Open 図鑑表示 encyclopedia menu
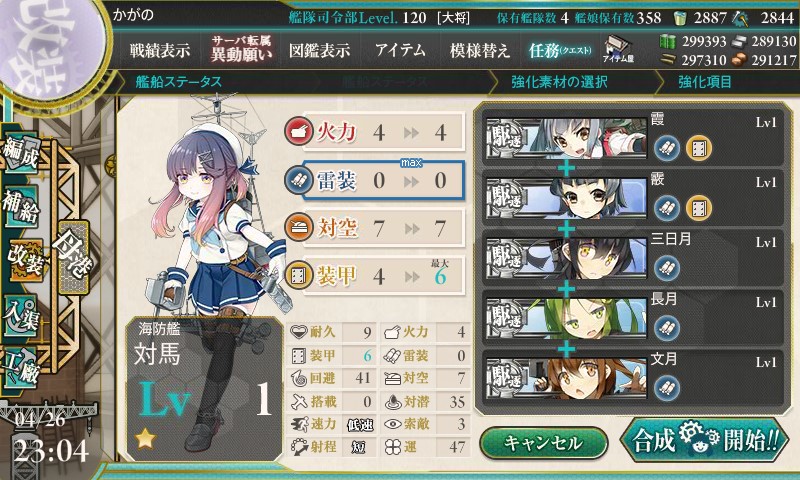Screen dimensions: 800x480 (319, 50)
